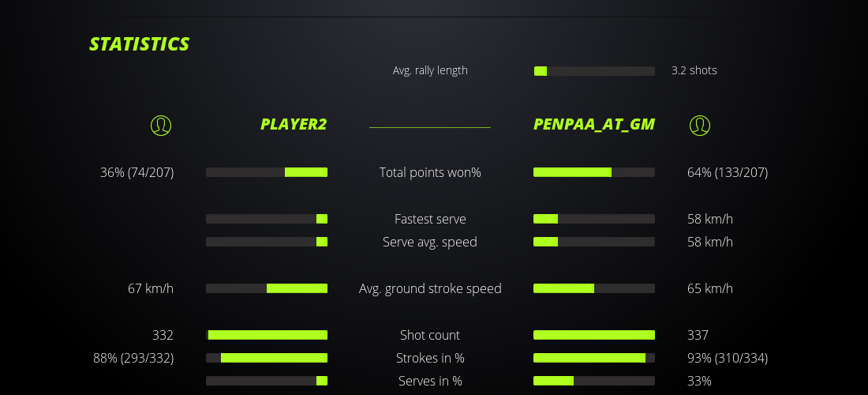Click the Serves in % label
The width and height of the screenshot is (868, 395).
coord(430,381)
